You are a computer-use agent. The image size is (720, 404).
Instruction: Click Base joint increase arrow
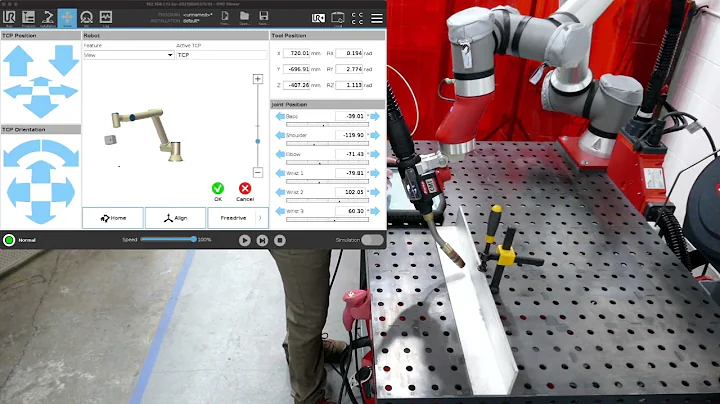click(375, 116)
